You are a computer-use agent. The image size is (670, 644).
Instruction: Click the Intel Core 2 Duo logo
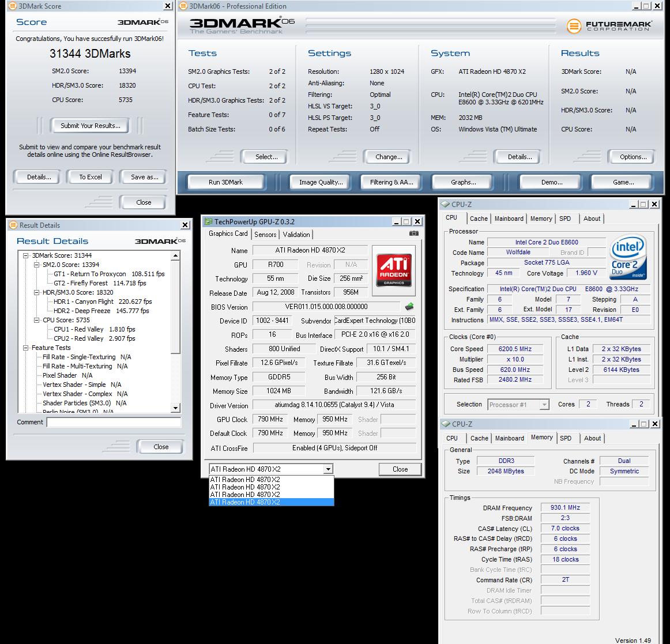click(x=628, y=257)
